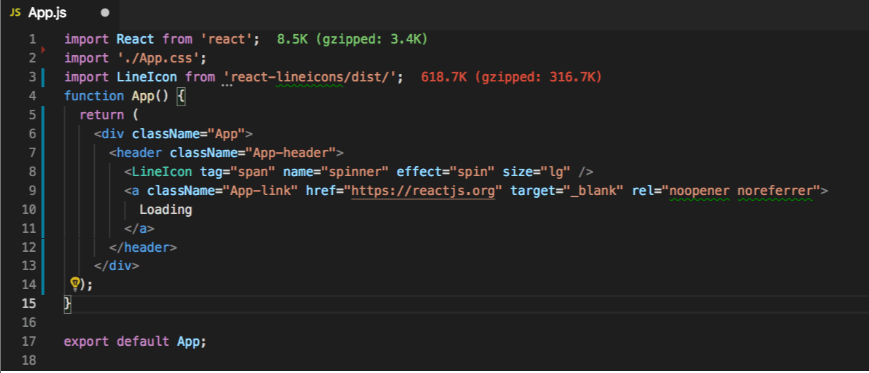Click the closing brace on line 15
This screenshot has width=869, height=373.
(68, 304)
